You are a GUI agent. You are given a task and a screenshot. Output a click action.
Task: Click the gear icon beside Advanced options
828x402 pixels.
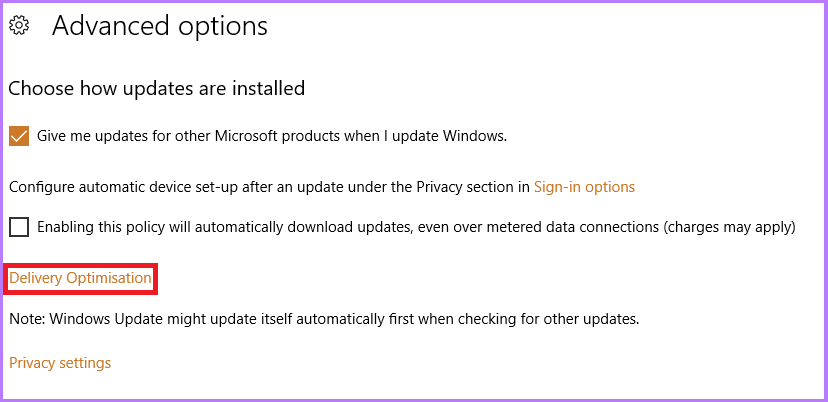coord(18,27)
